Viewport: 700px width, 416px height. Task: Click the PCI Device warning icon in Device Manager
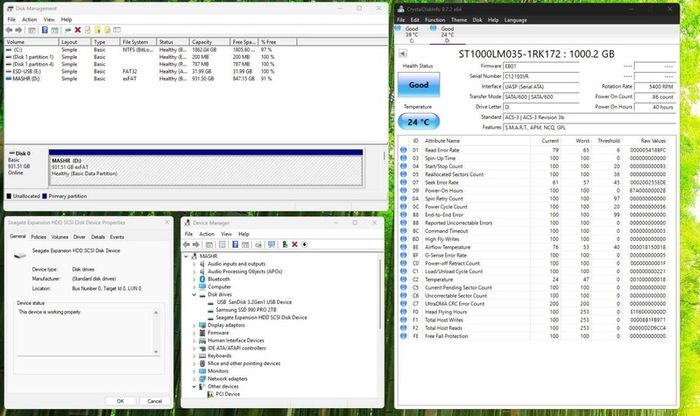210,394
